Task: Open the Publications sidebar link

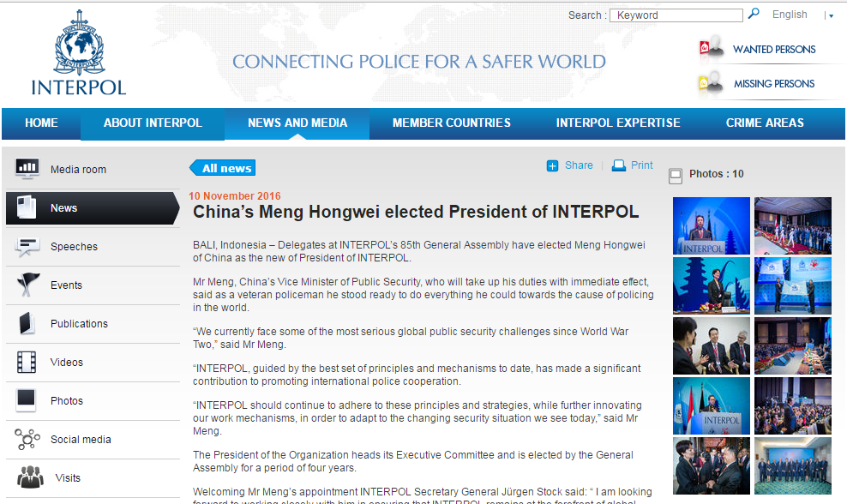Action: click(79, 324)
